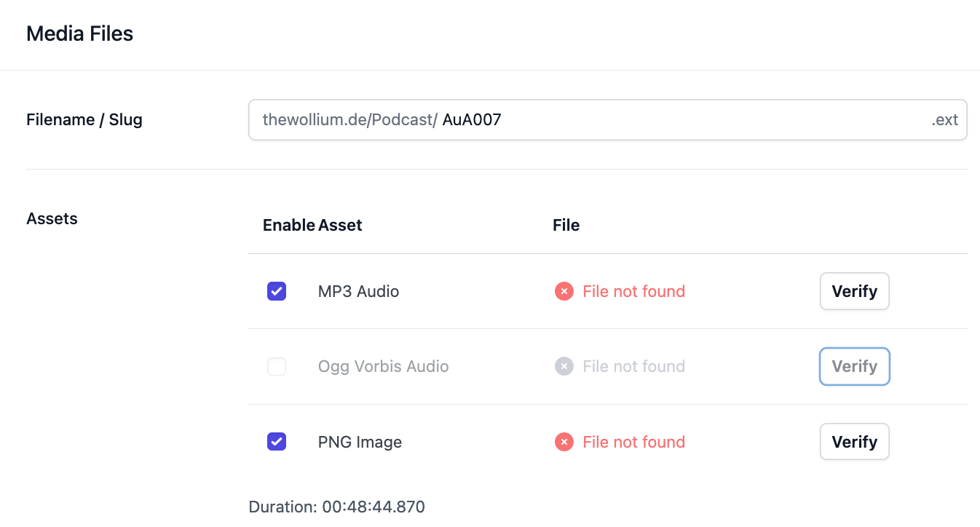Select the MP3 Audio asset label
Viewport: 980px width, 527px height.
pos(359,291)
